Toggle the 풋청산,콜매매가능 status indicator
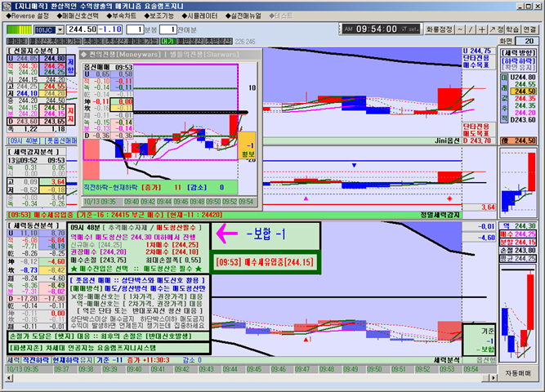Viewport: 545px width, 392px height. (132, 42)
